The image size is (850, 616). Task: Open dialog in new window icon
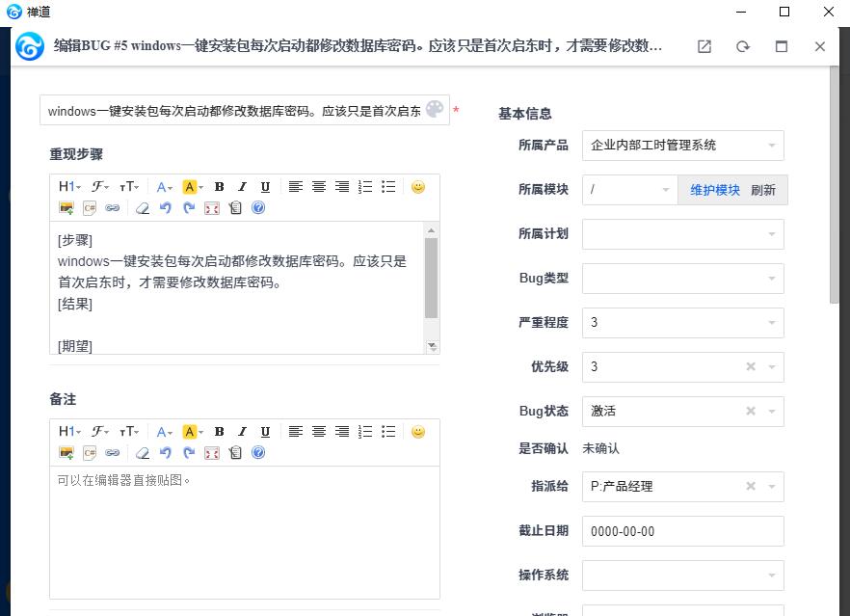[x=704, y=46]
